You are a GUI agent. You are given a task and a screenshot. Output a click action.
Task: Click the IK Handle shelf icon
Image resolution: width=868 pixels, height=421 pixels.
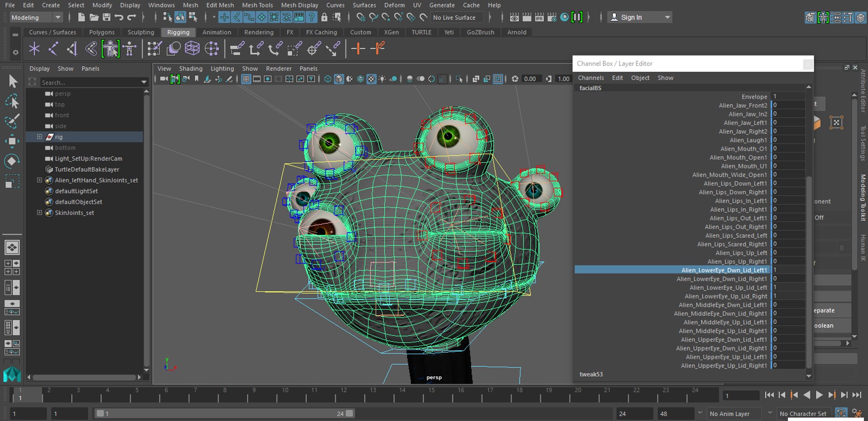[x=72, y=48]
